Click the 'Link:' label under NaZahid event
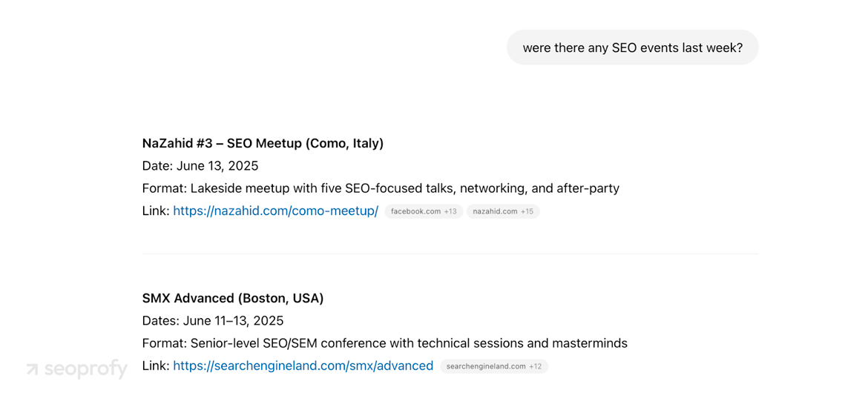The height and width of the screenshot is (407, 868). point(156,211)
